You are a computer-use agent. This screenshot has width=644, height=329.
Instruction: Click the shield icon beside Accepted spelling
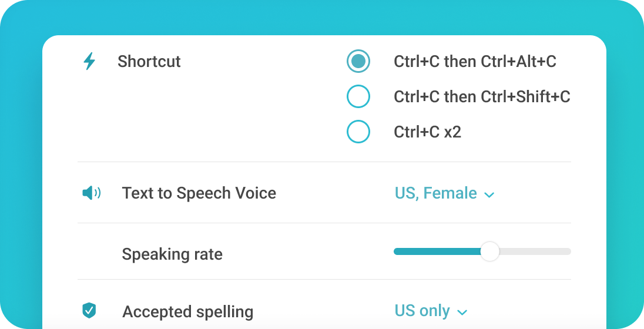coord(89,310)
